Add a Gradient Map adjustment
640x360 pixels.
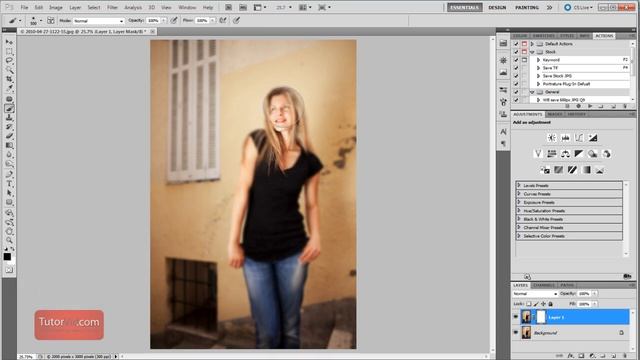[587, 170]
